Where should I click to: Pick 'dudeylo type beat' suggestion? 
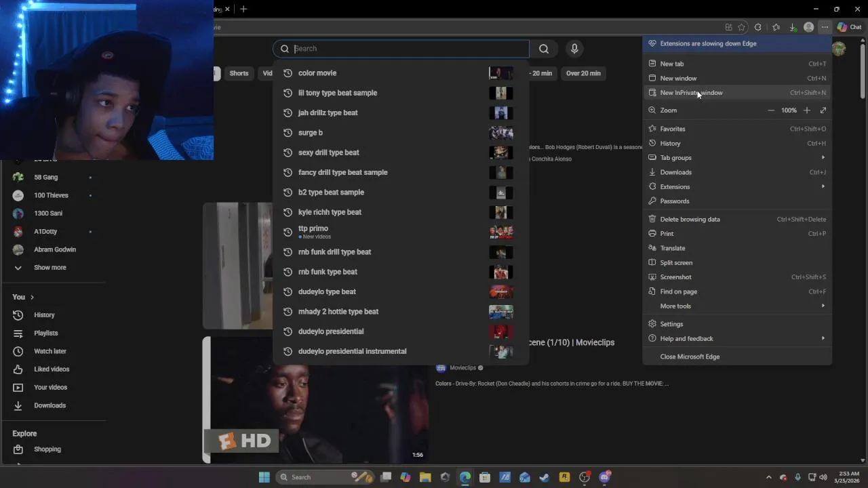(400, 291)
